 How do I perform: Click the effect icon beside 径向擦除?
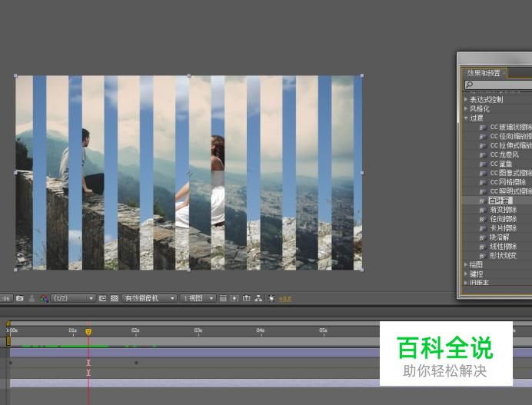point(483,219)
